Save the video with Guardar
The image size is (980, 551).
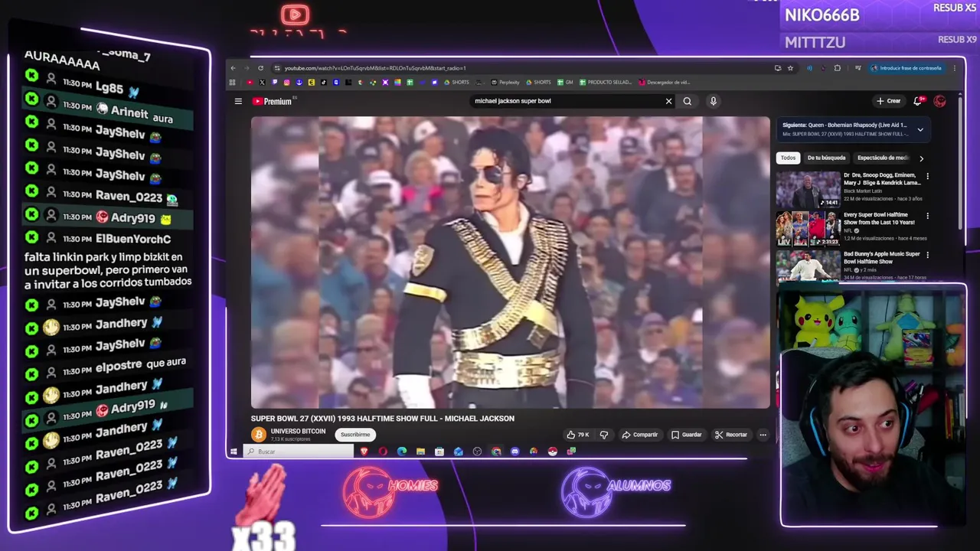click(687, 435)
